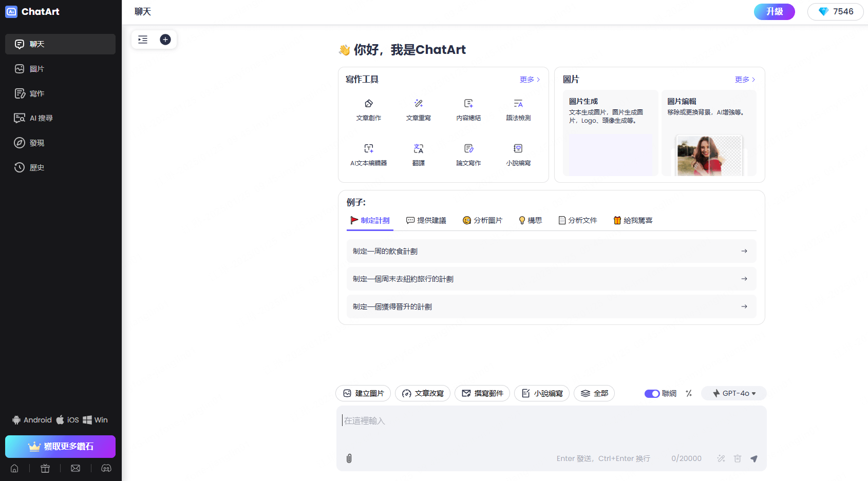
Task: Open the GPT-4o model dropdown
Action: tap(734, 393)
